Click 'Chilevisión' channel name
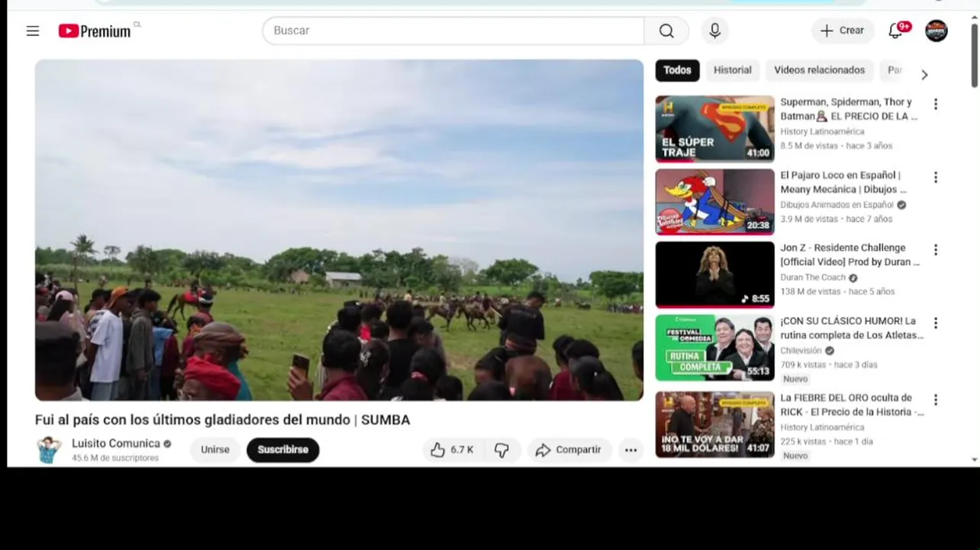The height and width of the screenshot is (550, 980). [801, 351]
